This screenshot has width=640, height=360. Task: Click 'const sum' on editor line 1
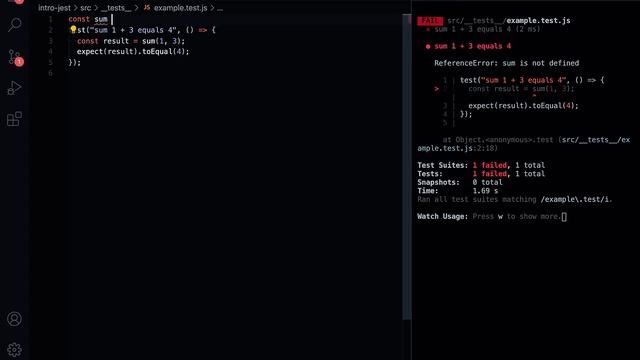pyautogui.click(x=88, y=19)
